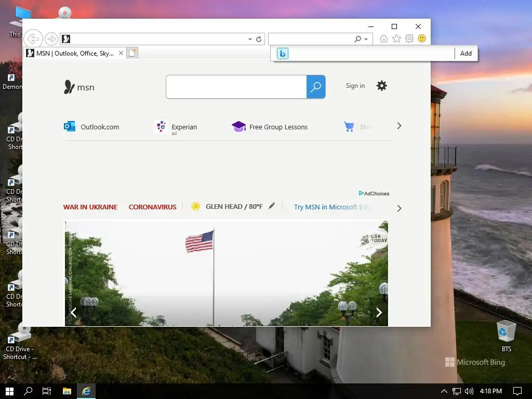The width and height of the screenshot is (532, 399).
Task: Click the Microsoft Bing desktop logo
Action: (x=475, y=362)
